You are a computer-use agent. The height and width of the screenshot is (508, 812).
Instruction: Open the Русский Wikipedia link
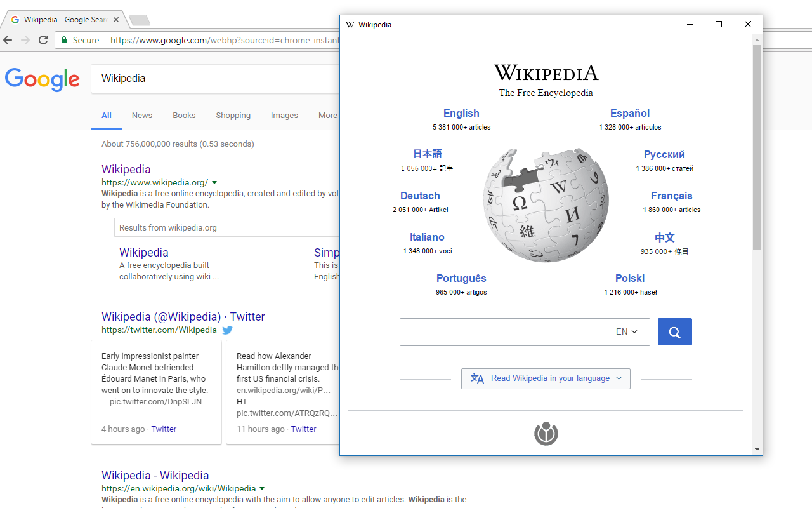tap(664, 155)
